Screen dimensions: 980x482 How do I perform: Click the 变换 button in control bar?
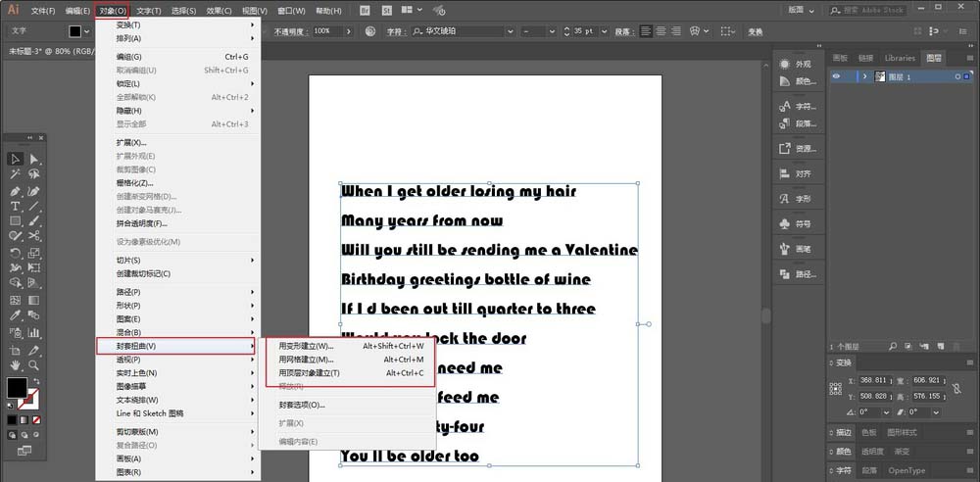756,31
